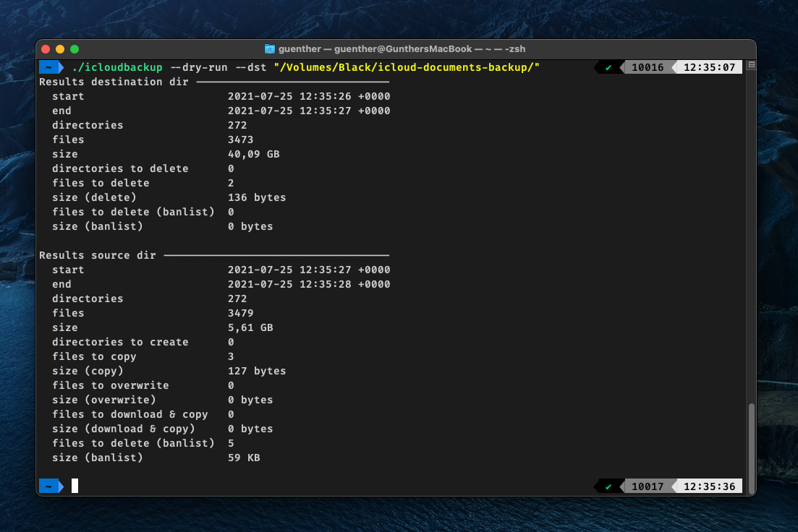The width and height of the screenshot is (798, 532).
Task: Click the history number 10017 segment
Action: [647, 486]
